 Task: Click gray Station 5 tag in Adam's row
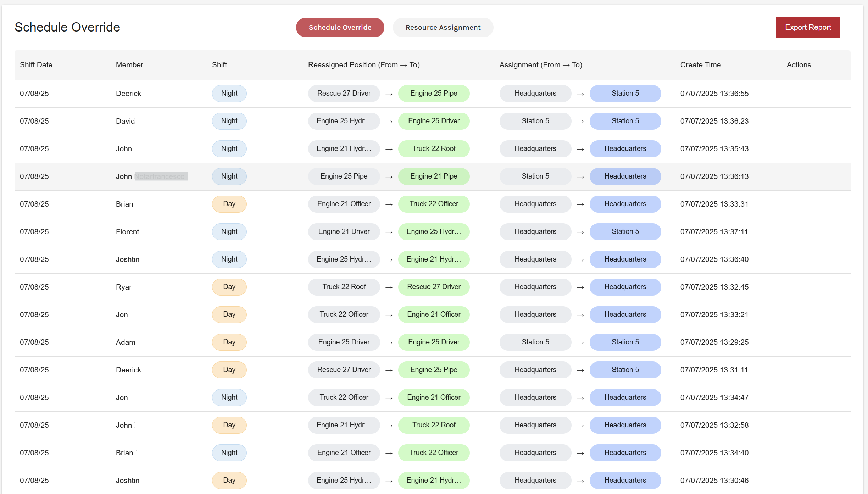[535, 342]
